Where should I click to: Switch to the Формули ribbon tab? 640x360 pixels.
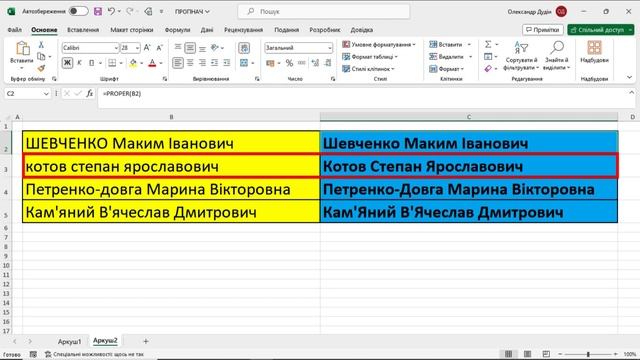coord(177,30)
